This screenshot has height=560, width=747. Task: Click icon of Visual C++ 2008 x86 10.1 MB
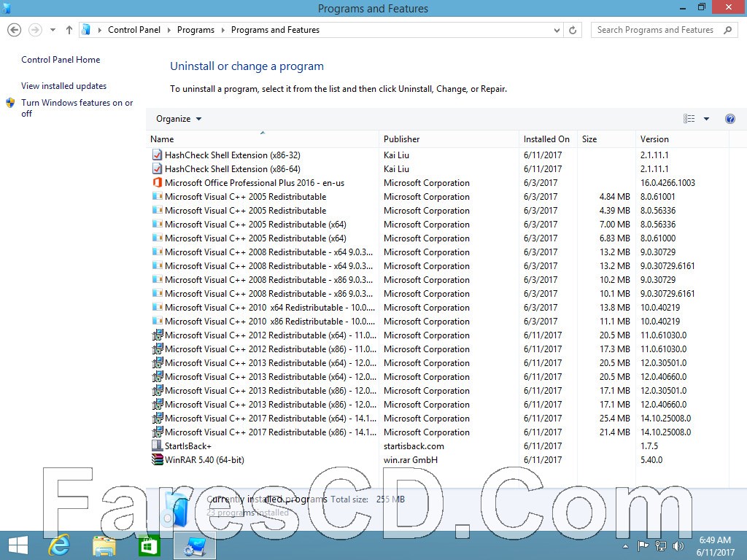click(157, 293)
